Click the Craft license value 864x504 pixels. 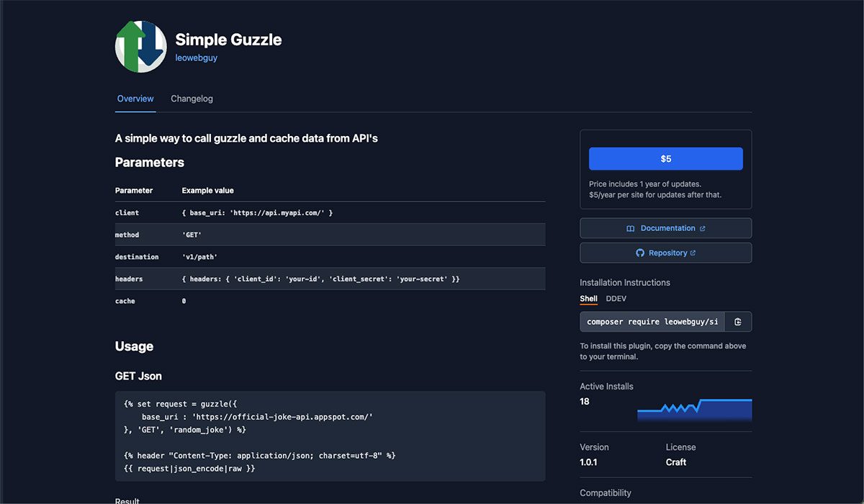(676, 462)
